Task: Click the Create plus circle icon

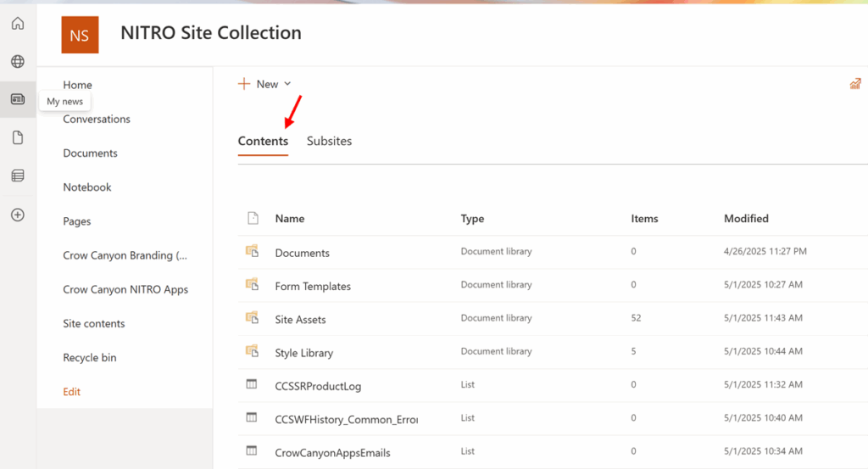Action: 18,215
